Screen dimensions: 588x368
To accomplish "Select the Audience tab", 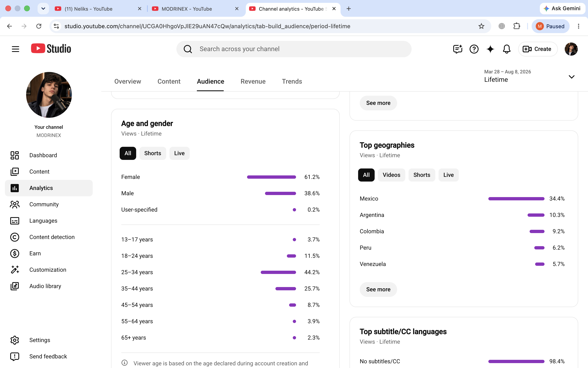I will [210, 82].
